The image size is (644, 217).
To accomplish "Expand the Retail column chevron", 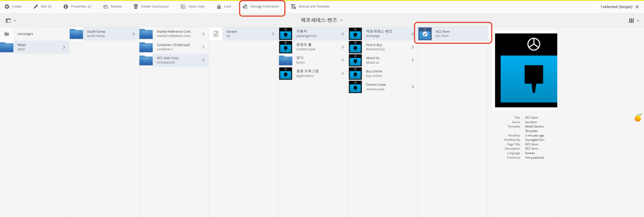I will pos(64,47).
